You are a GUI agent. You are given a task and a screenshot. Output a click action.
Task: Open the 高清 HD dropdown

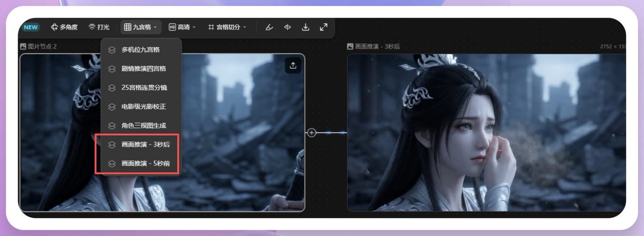pyautogui.click(x=182, y=27)
